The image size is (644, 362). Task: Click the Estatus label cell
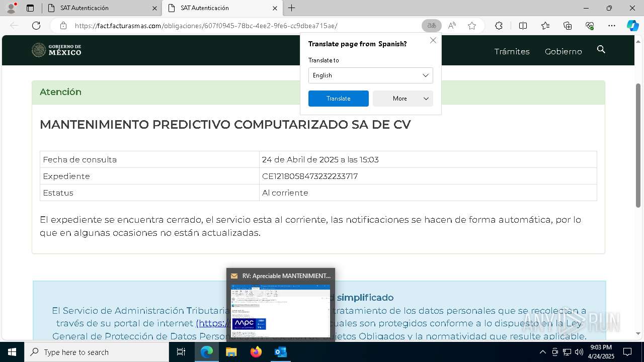(x=149, y=193)
